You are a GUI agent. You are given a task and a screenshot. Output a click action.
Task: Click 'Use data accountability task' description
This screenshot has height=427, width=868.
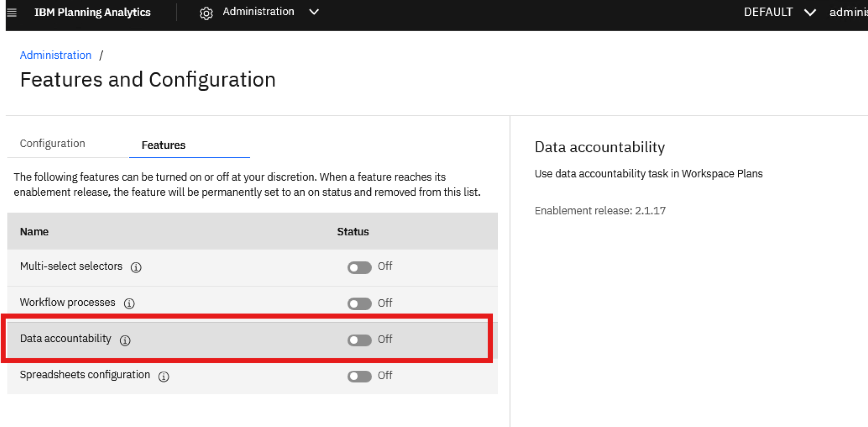(648, 174)
